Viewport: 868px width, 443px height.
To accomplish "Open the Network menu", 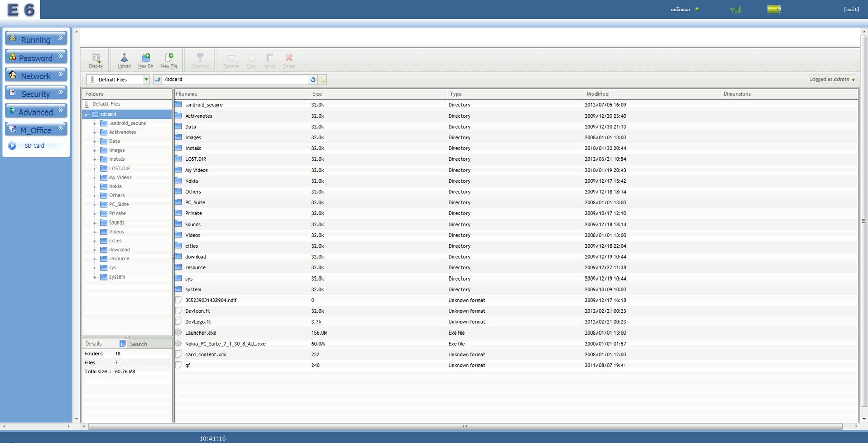I will tap(36, 76).
